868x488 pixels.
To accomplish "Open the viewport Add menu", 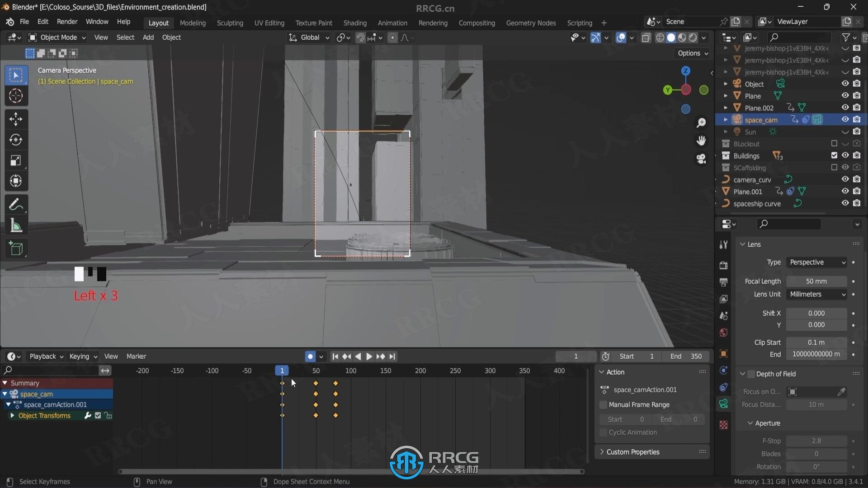I will [148, 38].
